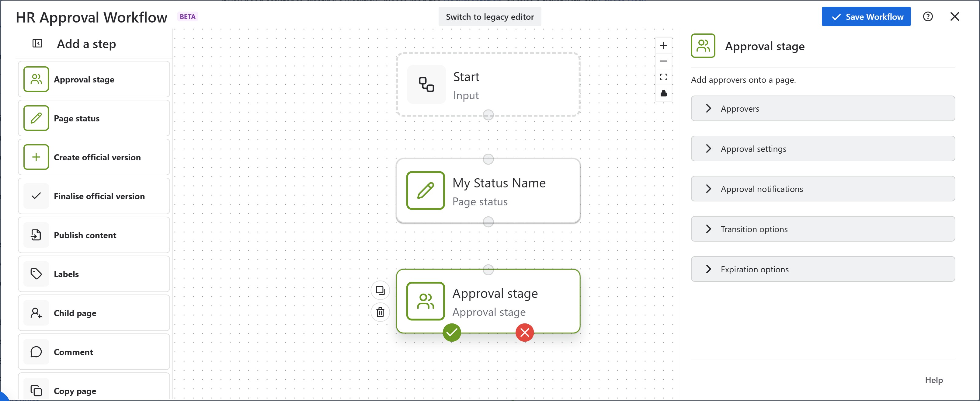Viewport: 980px width, 401px height.
Task: Click the fit view icon
Action: [x=663, y=77]
